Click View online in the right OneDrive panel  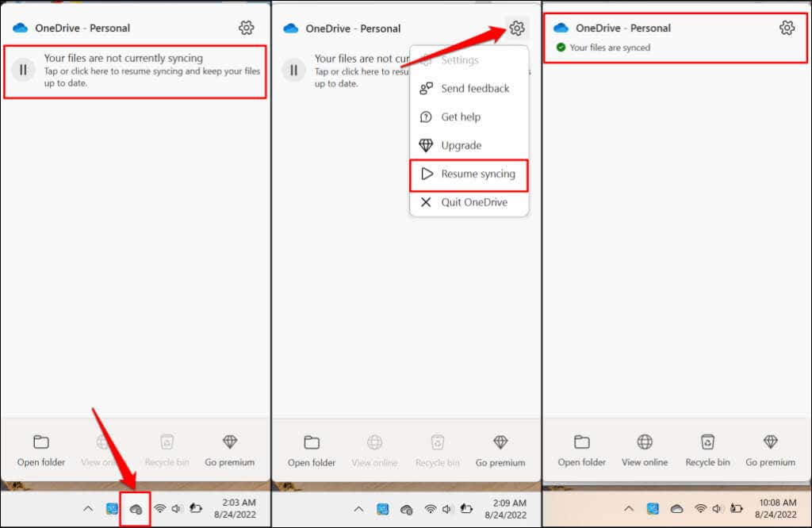[645, 450]
